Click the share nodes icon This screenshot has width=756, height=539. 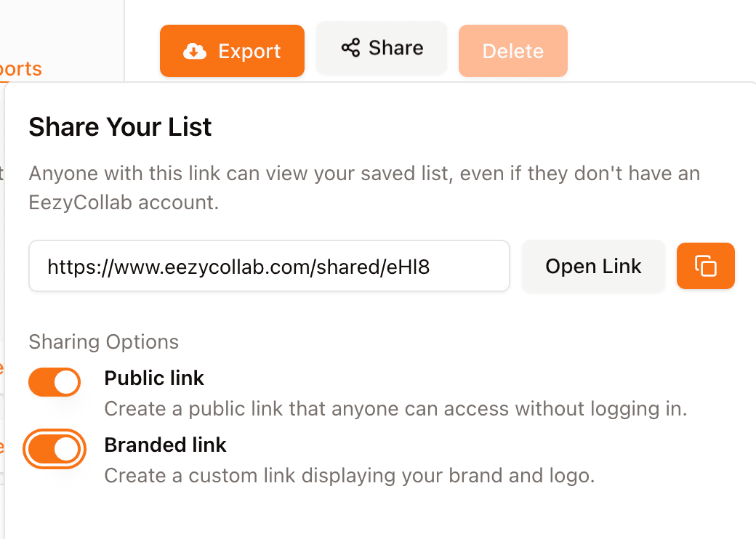350,48
